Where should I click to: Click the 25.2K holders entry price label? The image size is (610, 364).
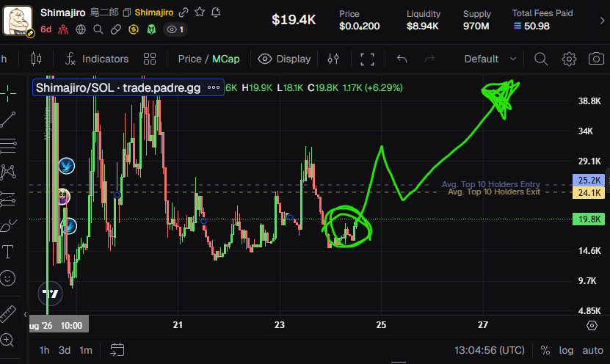[589, 180]
